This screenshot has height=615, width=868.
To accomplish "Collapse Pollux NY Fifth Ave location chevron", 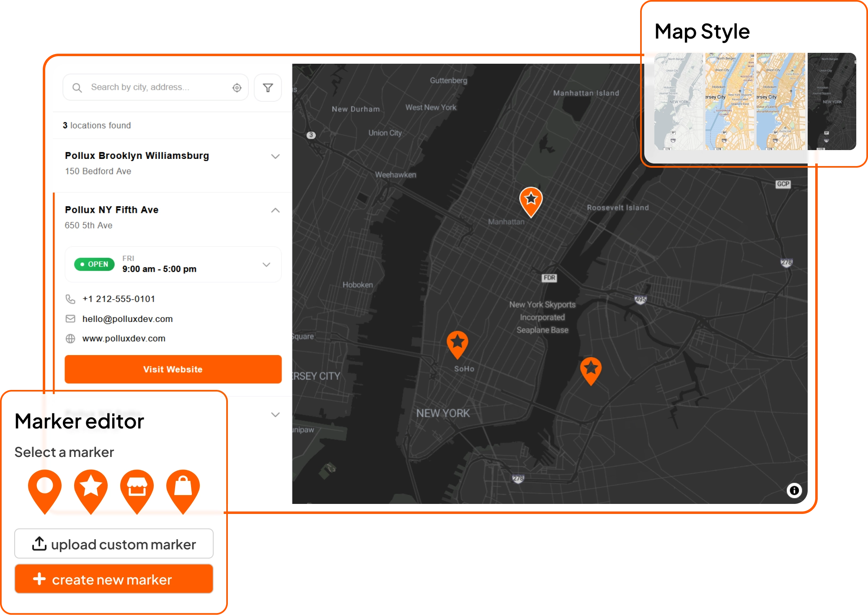I will tap(275, 210).
